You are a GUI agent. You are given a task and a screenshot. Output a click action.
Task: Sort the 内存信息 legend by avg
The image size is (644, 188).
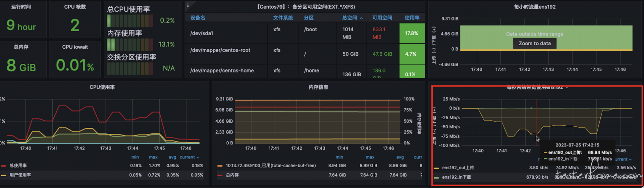(400, 157)
